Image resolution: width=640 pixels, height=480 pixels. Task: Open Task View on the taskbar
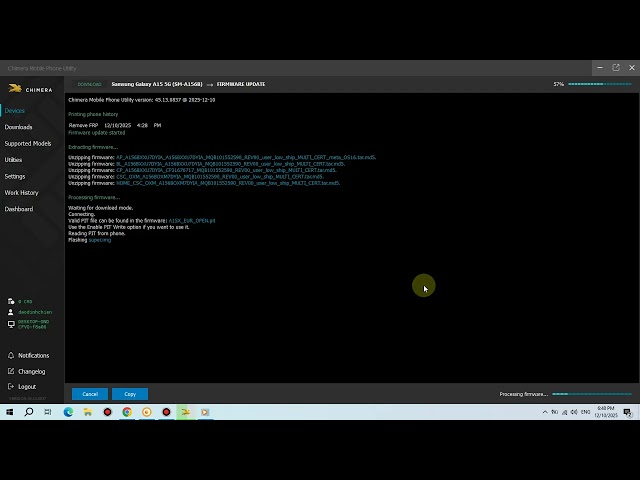coord(48,412)
